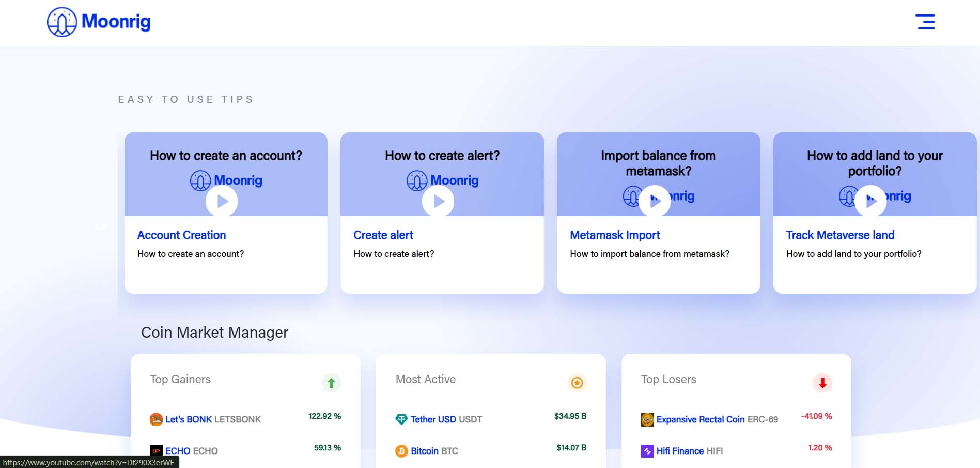Viewport: 980px width, 468px height.
Task: Click the Top Losers heading
Action: [x=668, y=380]
